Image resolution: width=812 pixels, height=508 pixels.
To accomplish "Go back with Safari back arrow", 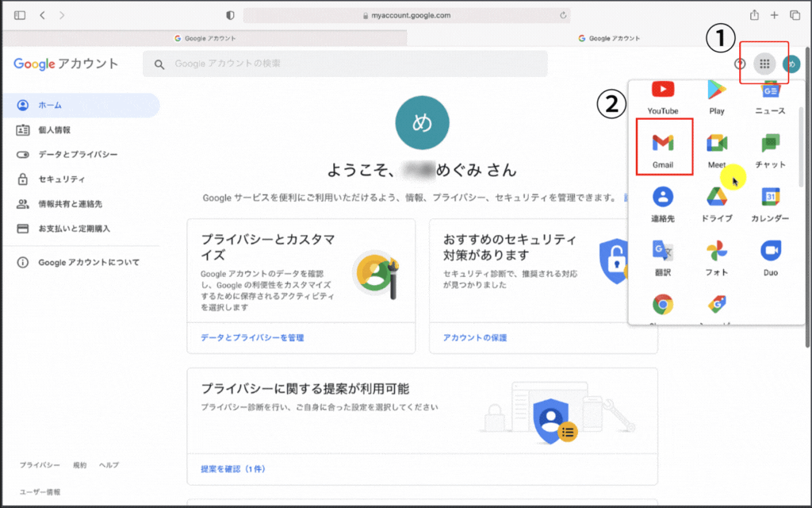I will (x=43, y=15).
